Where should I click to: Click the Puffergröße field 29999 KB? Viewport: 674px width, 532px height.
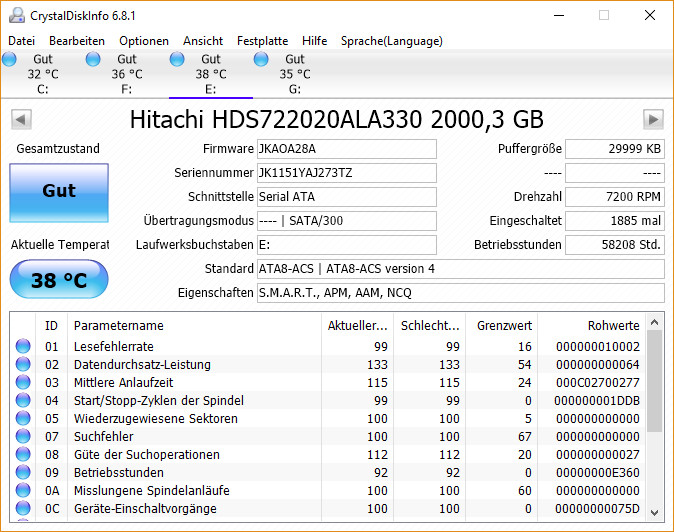click(615, 149)
